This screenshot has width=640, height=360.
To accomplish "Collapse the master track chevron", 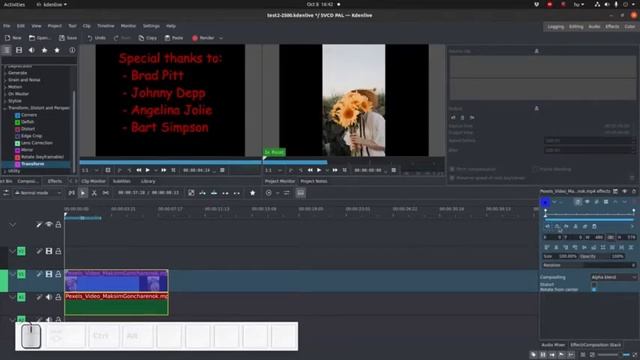I will coord(13,224).
